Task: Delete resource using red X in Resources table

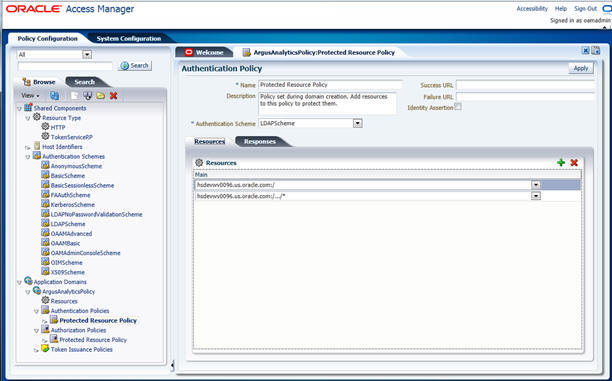Action: pyautogui.click(x=574, y=163)
